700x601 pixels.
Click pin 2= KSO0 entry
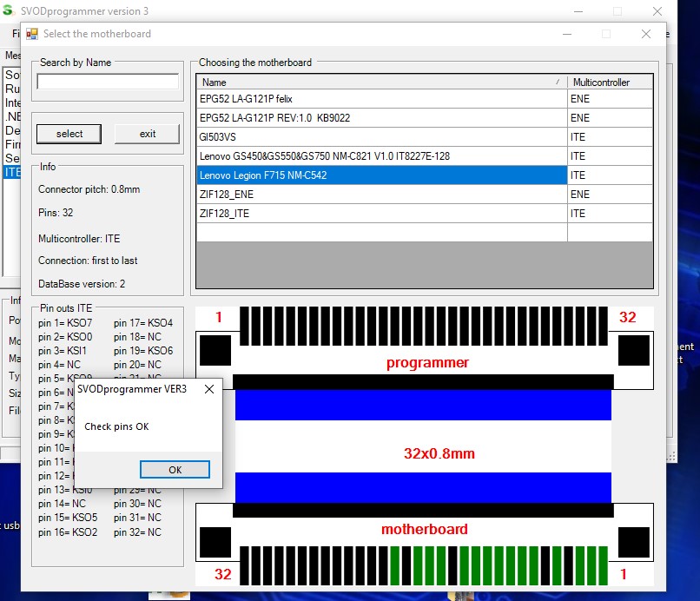[x=65, y=337]
